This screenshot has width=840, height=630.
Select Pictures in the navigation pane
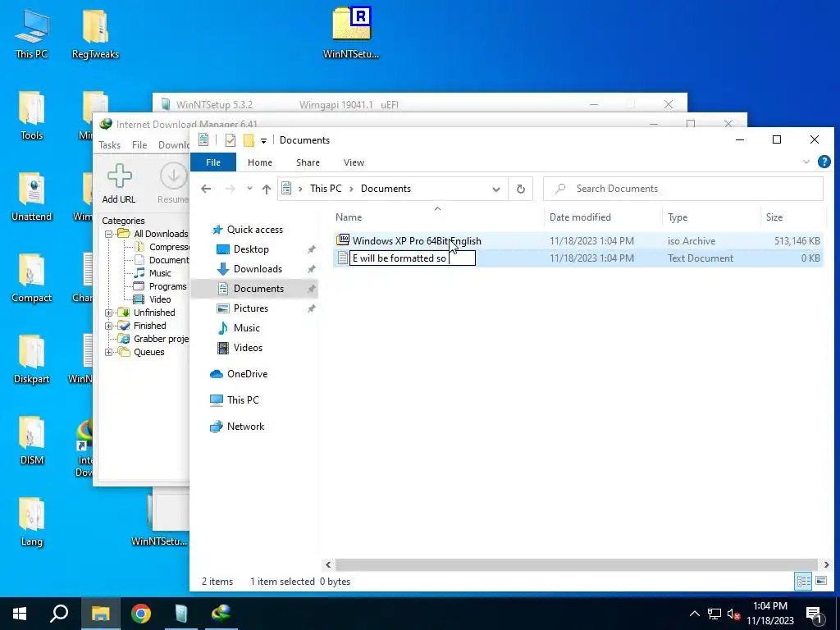tap(250, 308)
